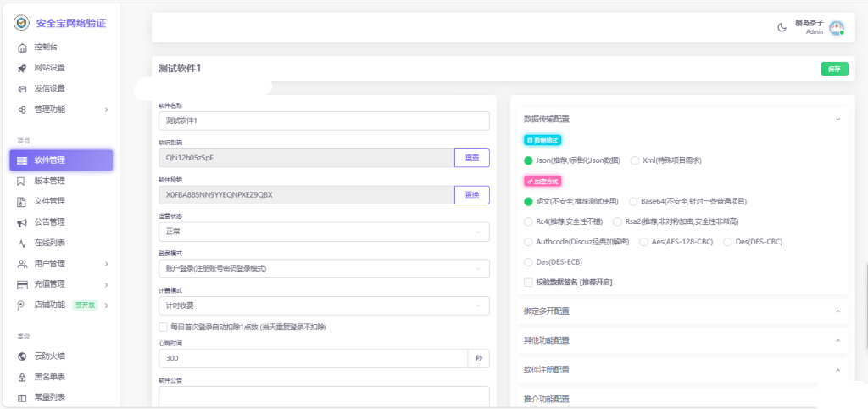Click the 预开放 badge beside 店铺功能

pos(86,305)
